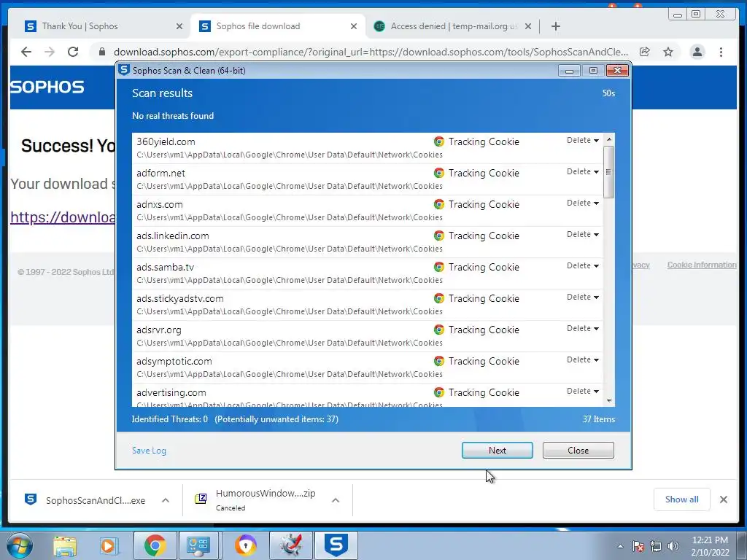The width and height of the screenshot is (747, 560).
Task: Click the https://downloa... link on the page
Action: point(63,217)
